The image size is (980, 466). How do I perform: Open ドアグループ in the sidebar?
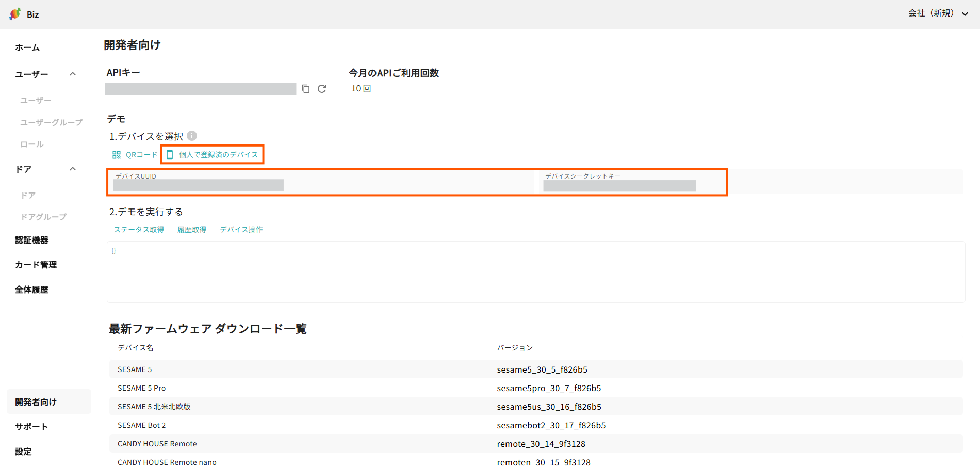coord(43,217)
